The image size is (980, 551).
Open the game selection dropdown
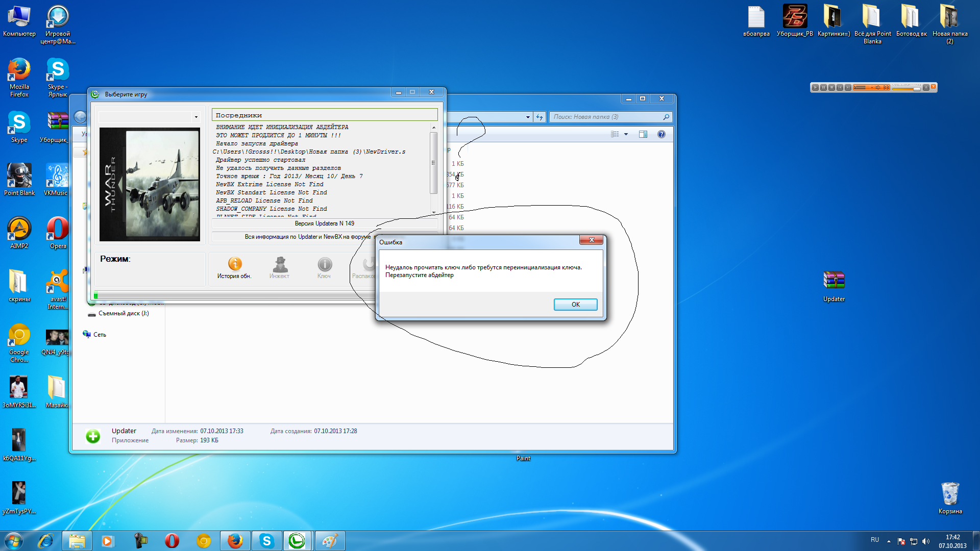pyautogui.click(x=196, y=117)
